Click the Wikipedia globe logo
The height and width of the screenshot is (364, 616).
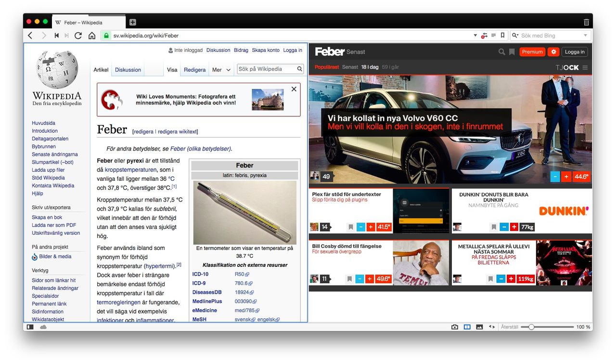(x=57, y=70)
